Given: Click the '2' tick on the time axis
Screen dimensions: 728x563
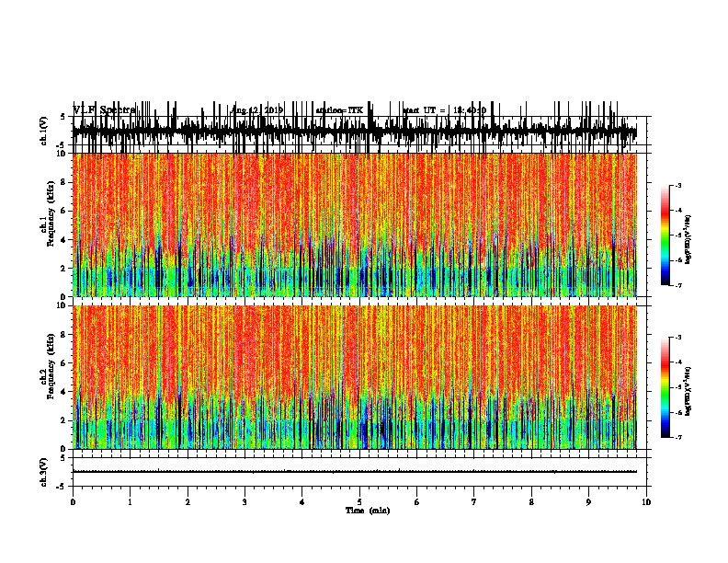Looking at the screenshot, I should (x=188, y=502).
